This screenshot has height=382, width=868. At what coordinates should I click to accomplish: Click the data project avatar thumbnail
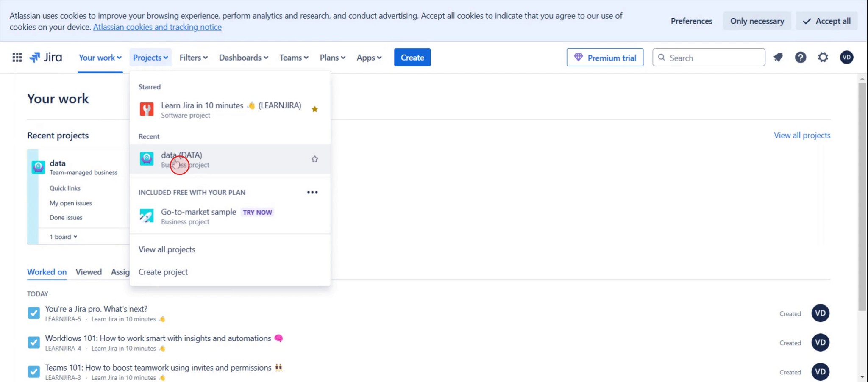(38, 167)
